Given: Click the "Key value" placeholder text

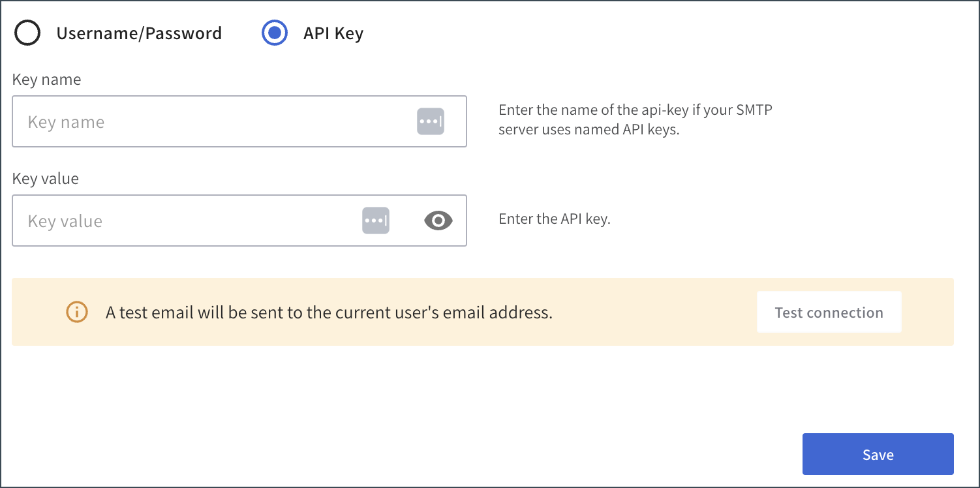Looking at the screenshot, I should [65, 221].
